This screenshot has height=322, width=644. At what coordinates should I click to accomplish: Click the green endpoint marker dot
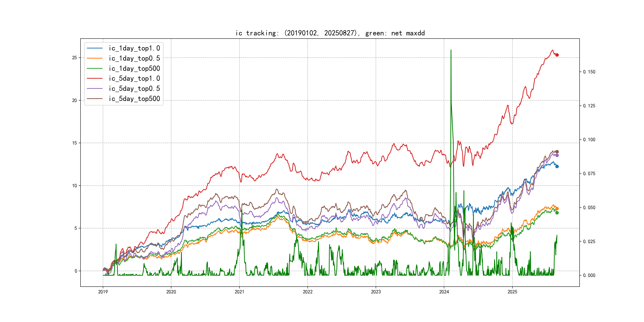(557, 213)
